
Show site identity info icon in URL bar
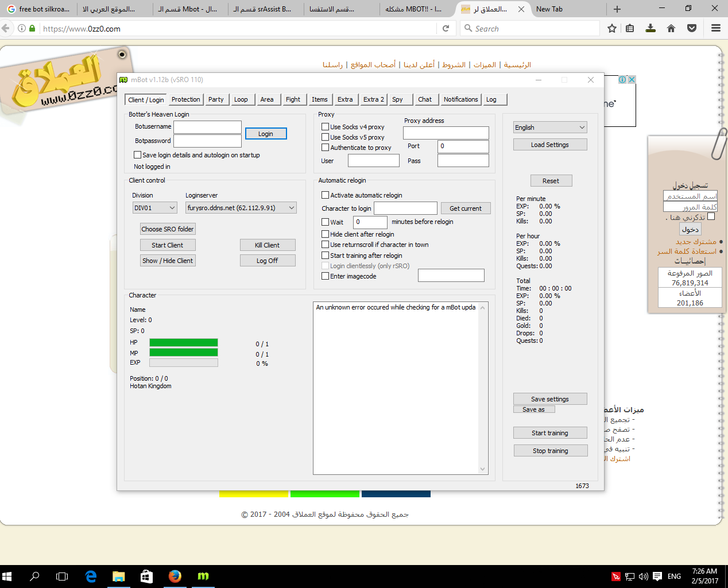22,28
